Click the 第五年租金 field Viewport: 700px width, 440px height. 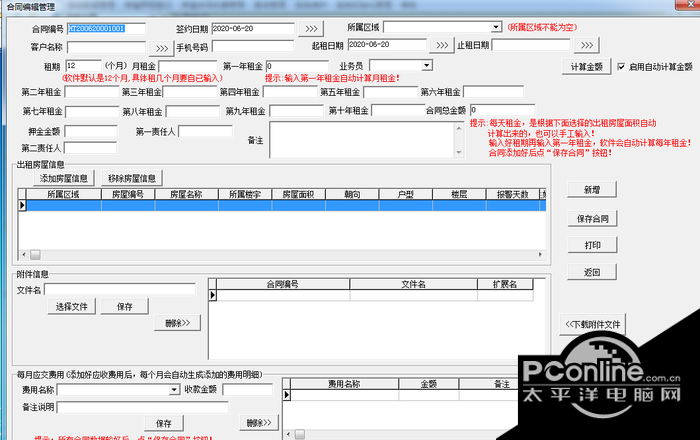coord(391,92)
